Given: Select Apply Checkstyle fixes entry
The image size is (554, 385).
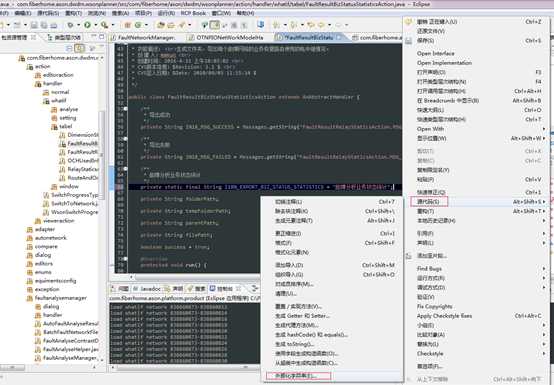Looking at the screenshot, I should [x=444, y=316].
